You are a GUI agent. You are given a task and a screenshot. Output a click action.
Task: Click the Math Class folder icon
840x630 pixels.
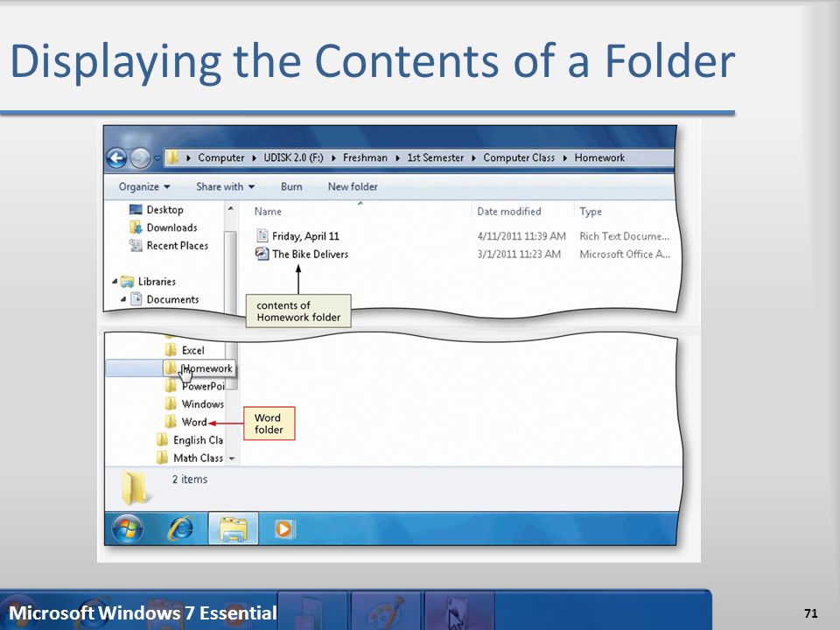point(163,458)
